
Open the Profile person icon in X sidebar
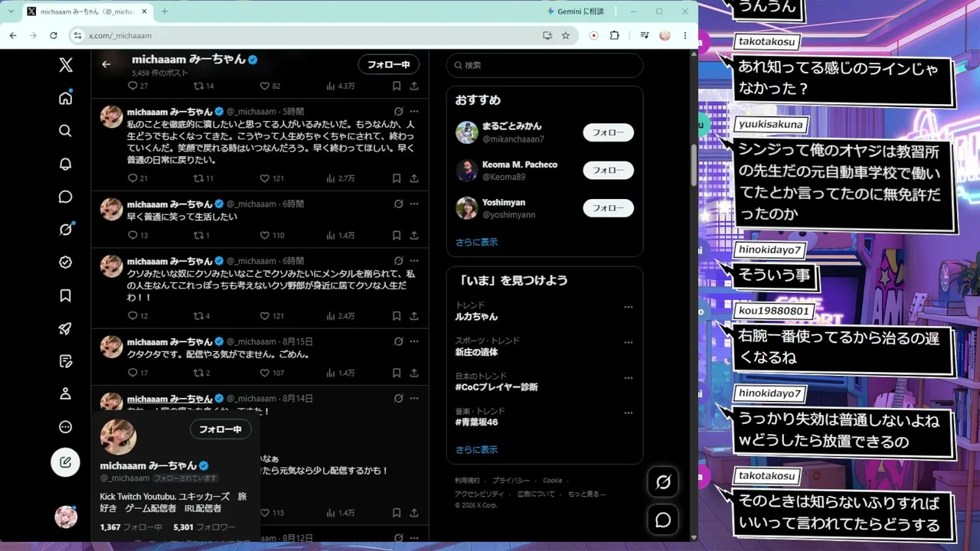click(x=66, y=394)
